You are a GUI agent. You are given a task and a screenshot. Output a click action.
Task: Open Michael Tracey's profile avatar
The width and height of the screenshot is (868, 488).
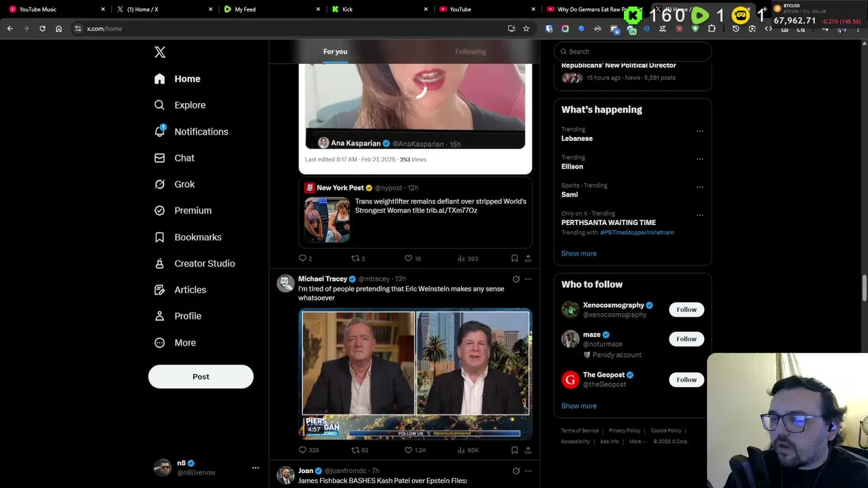point(285,283)
